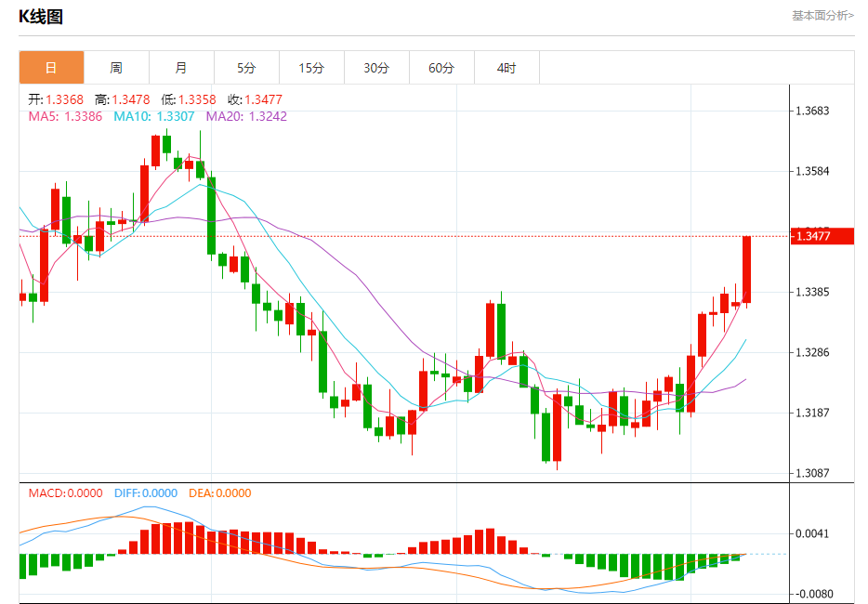This screenshot has height=604, width=868.
Task: Click the 1.3584 price axis label
Action: (x=812, y=171)
